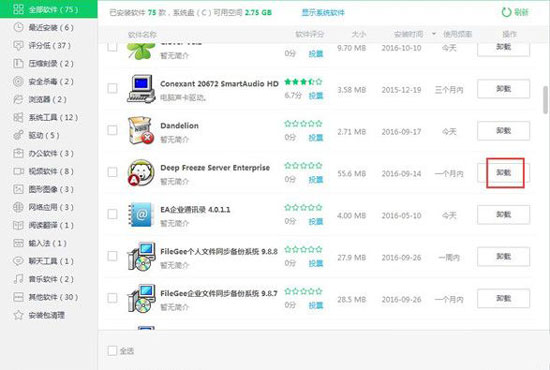Tick the checkbox in the 9.70 MB clover row
This screenshot has width=550, height=370.
click(x=112, y=47)
